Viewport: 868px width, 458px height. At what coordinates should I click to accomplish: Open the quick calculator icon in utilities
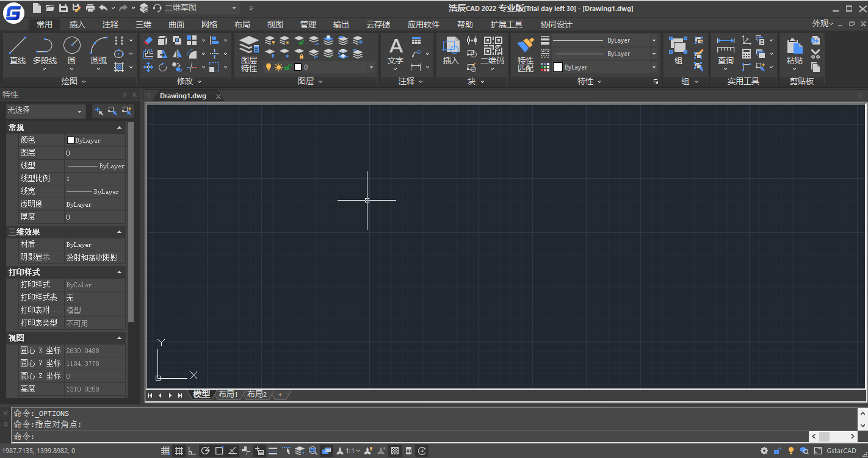[x=746, y=54]
